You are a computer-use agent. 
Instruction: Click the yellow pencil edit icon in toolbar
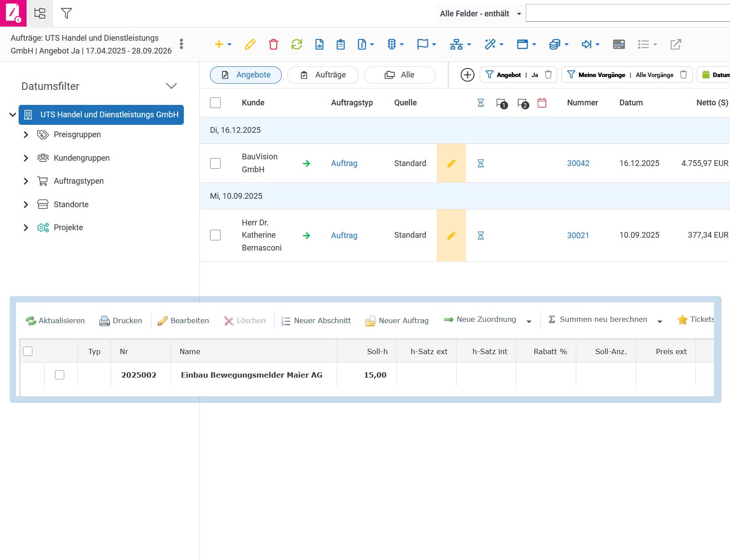coord(250,44)
